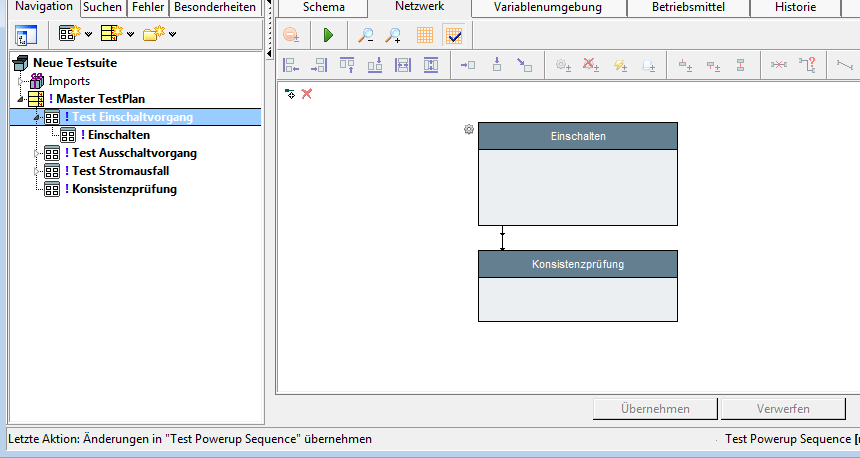
Task: Open the new folder dropdown arrow
Action: (173, 36)
